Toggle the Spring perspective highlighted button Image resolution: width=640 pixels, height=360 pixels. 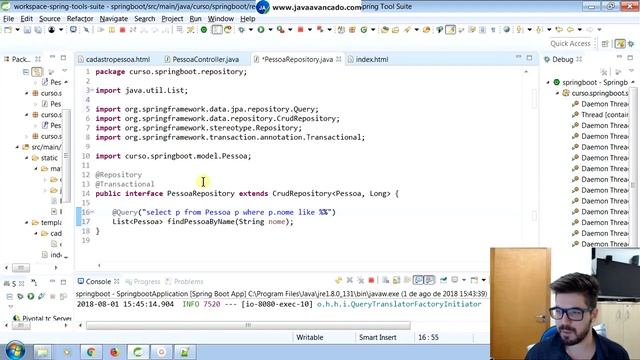click(620, 44)
